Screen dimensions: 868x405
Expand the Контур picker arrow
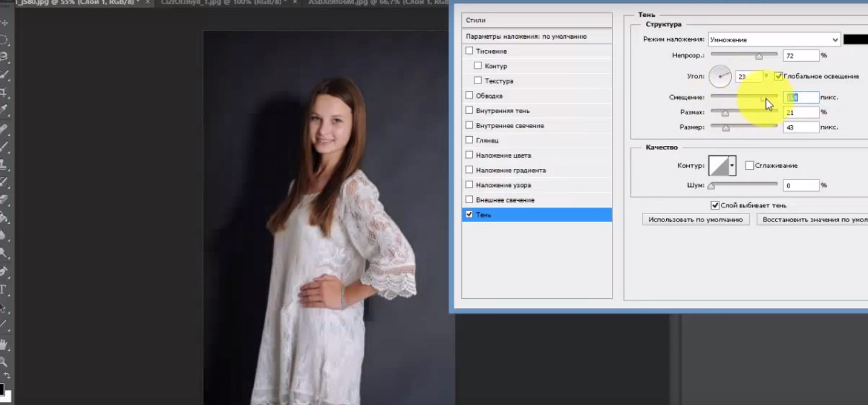[732, 166]
